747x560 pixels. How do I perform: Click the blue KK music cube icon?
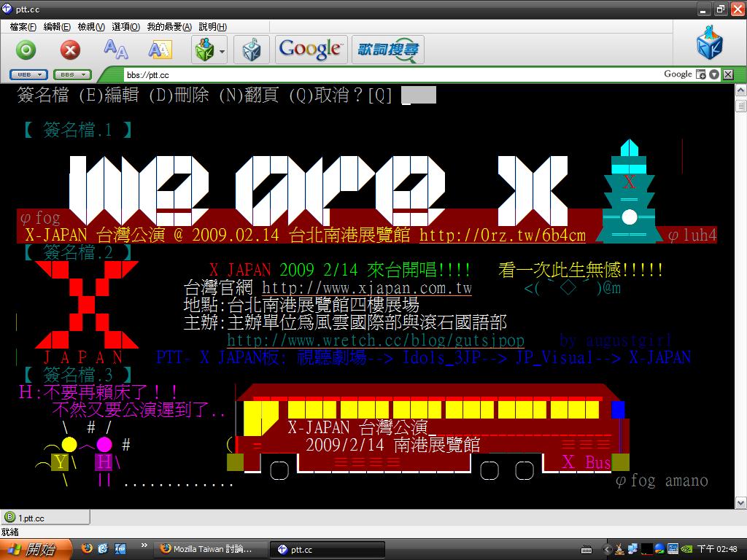point(252,50)
